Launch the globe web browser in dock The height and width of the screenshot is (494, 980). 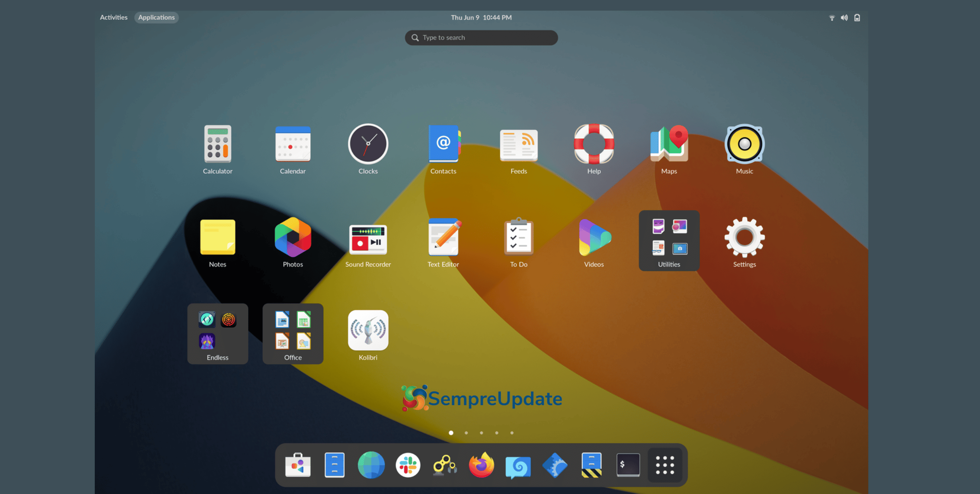click(371, 465)
